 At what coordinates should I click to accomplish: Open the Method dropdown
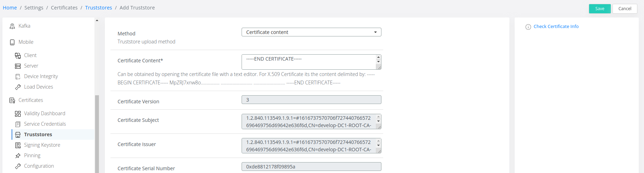click(x=311, y=32)
